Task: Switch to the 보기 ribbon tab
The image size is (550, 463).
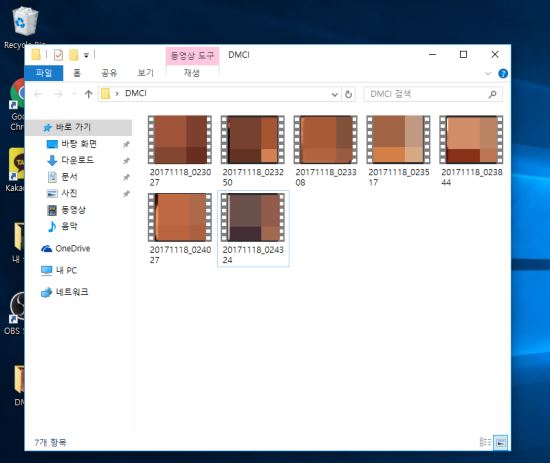Action: click(146, 73)
